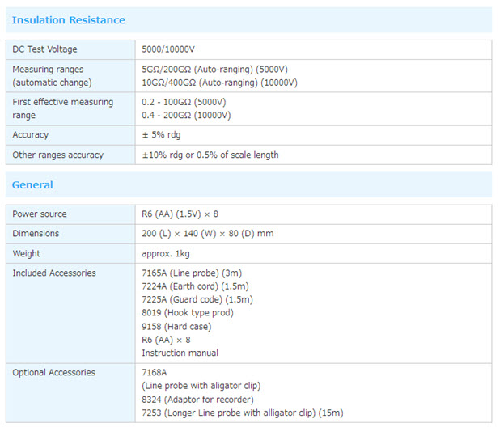Select the 7165A (Line probe) (3m) entry
The width and height of the screenshot is (504, 436).
tap(192, 273)
